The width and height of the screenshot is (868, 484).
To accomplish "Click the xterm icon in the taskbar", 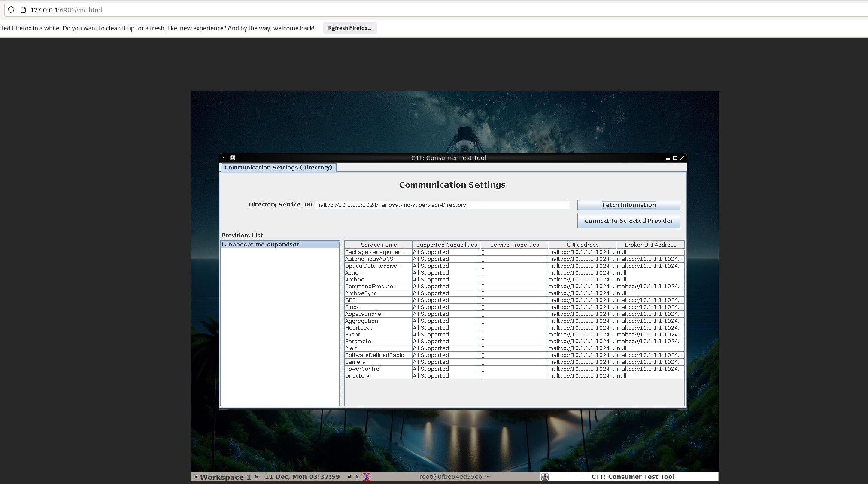I will [x=367, y=477].
